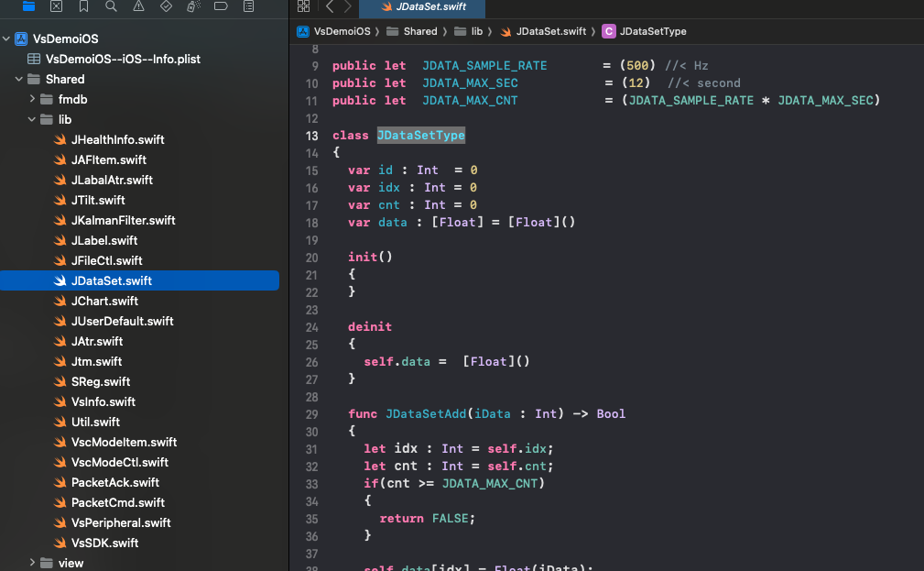Show the Breakpoint navigator
Screen dimensions: 924x571
(221, 6)
